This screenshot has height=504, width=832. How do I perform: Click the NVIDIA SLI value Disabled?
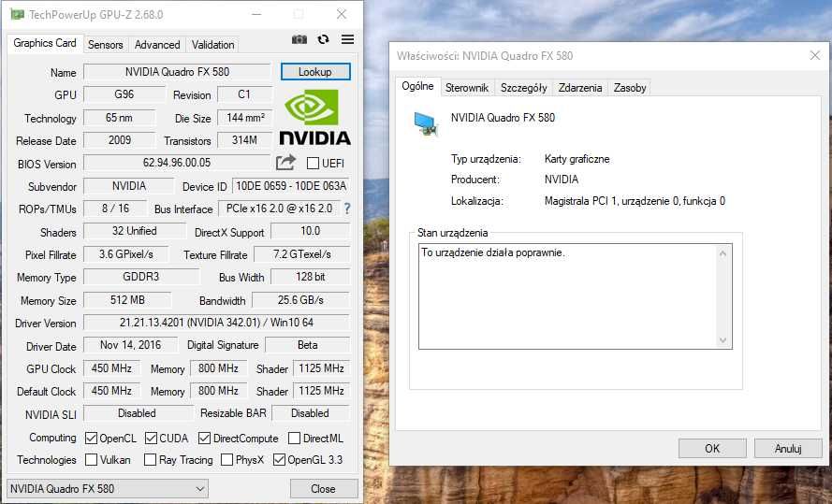137,413
